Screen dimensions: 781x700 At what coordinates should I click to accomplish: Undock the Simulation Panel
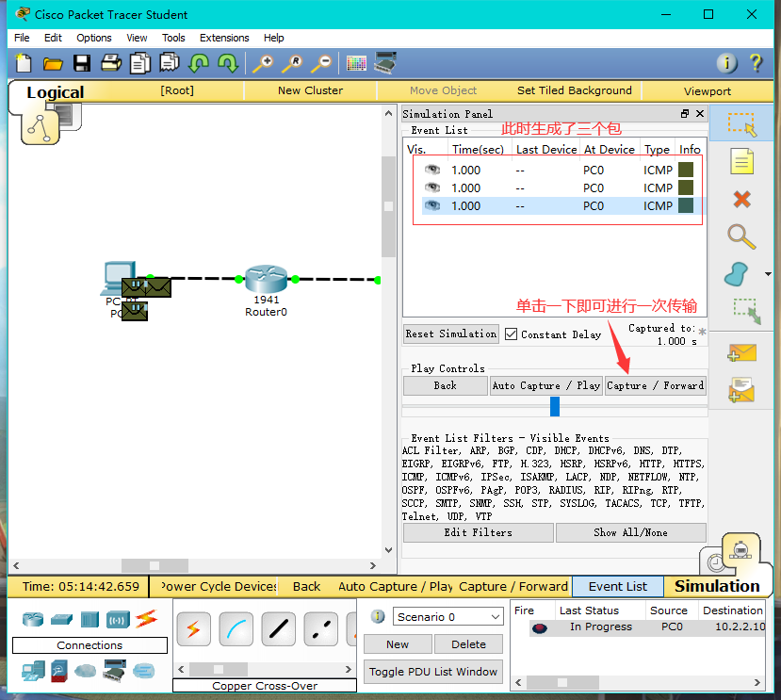685,114
